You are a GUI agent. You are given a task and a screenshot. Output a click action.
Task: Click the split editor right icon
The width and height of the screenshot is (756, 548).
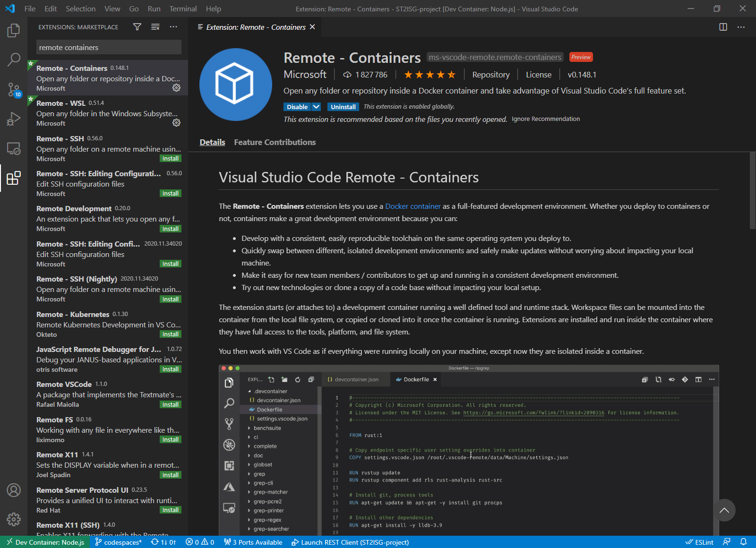pos(723,27)
